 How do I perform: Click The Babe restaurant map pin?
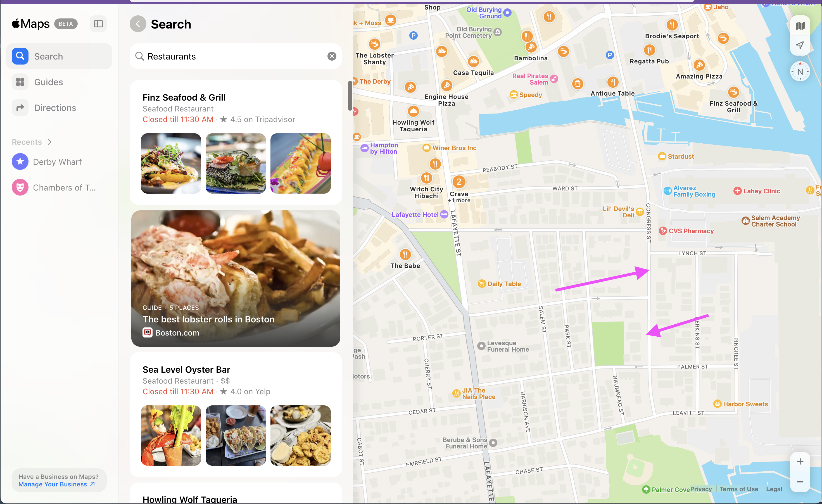[x=405, y=255]
